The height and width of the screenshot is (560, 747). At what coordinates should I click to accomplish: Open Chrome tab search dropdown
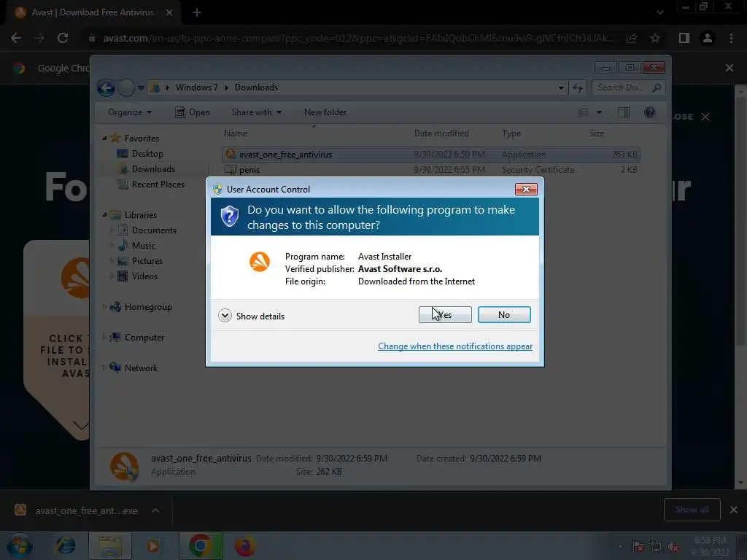[x=659, y=12]
